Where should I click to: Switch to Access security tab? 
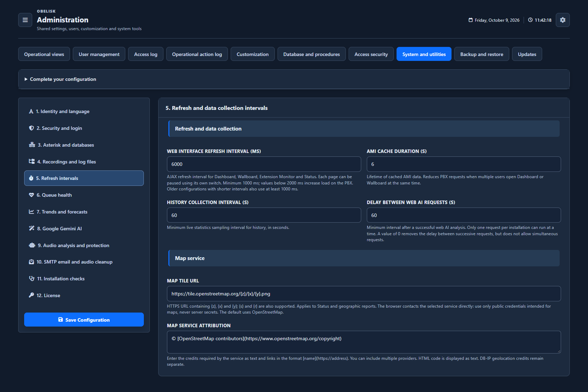click(371, 54)
